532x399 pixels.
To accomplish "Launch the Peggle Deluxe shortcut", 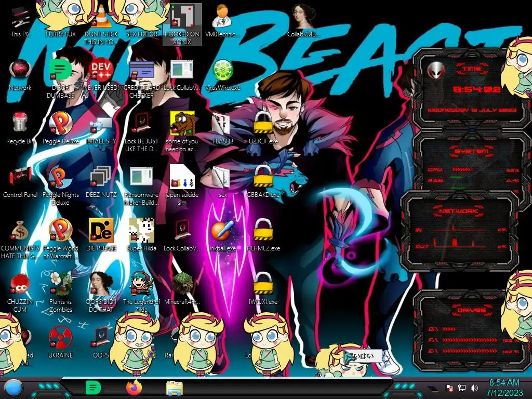I will click(x=61, y=128).
